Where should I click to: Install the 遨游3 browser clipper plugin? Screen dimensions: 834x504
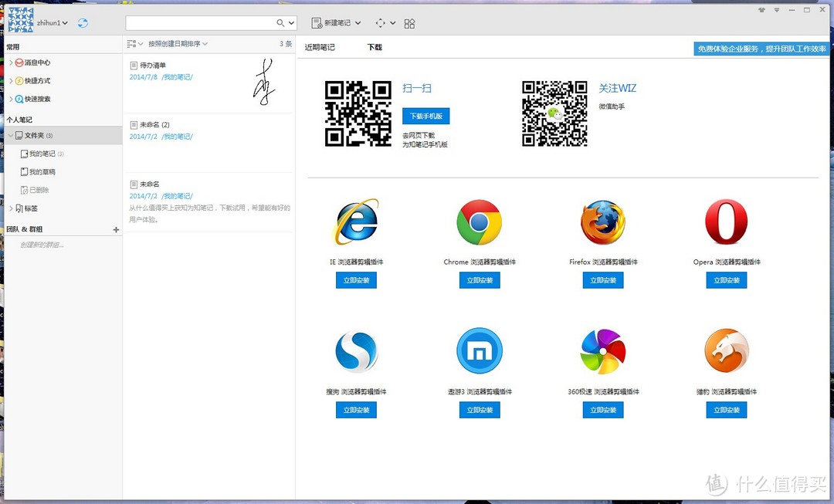480,410
